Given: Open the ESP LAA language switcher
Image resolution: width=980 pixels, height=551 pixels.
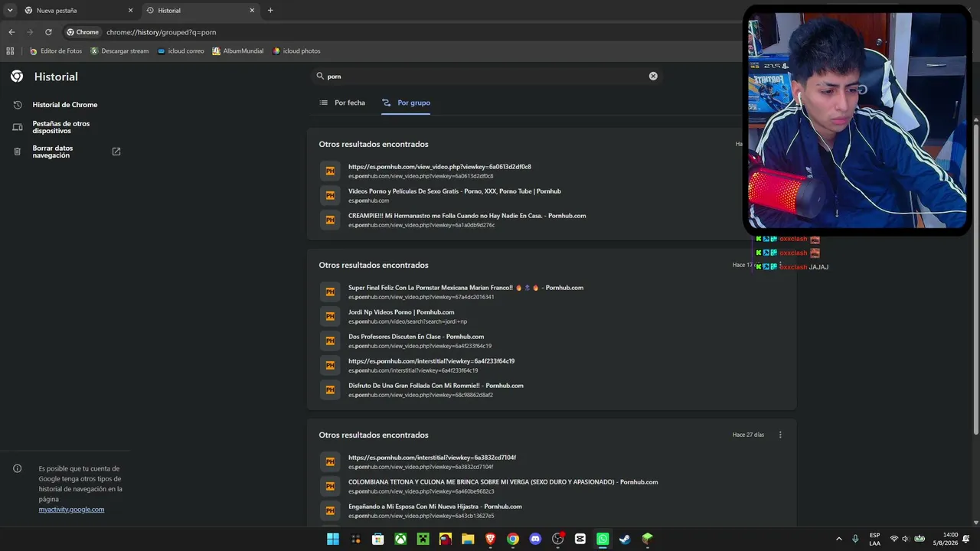Looking at the screenshot, I should (x=874, y=539).
